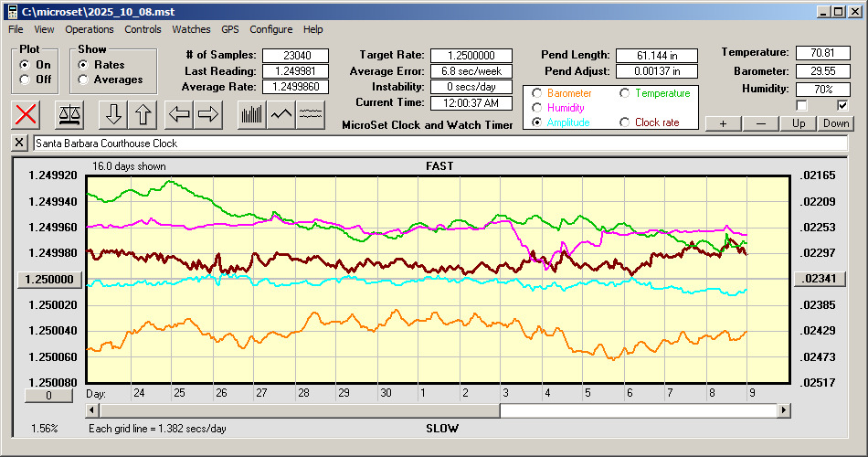Open the Configure menu
Screen dimensions: 868x457
(x=271, y=29)
